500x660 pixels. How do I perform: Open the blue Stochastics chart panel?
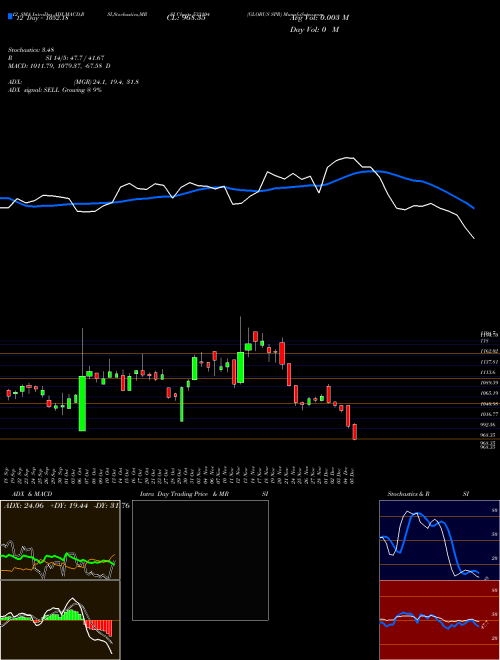439,540
